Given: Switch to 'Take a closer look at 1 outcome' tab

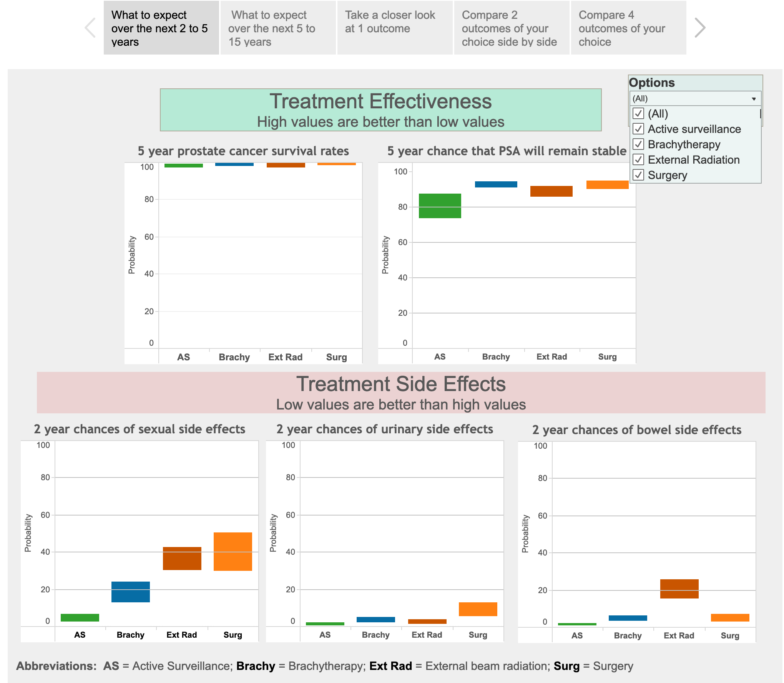Looking at the screenshot, I should coord(395,28).
